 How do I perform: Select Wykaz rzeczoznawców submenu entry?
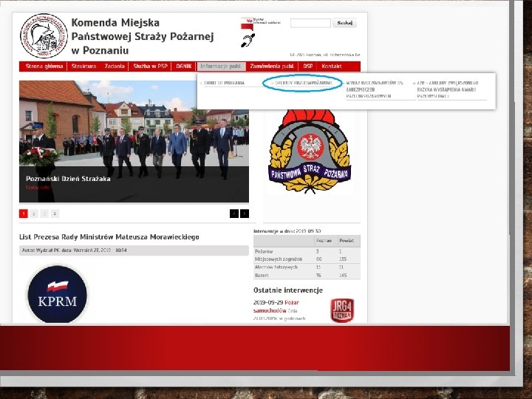tap(375, 89)
